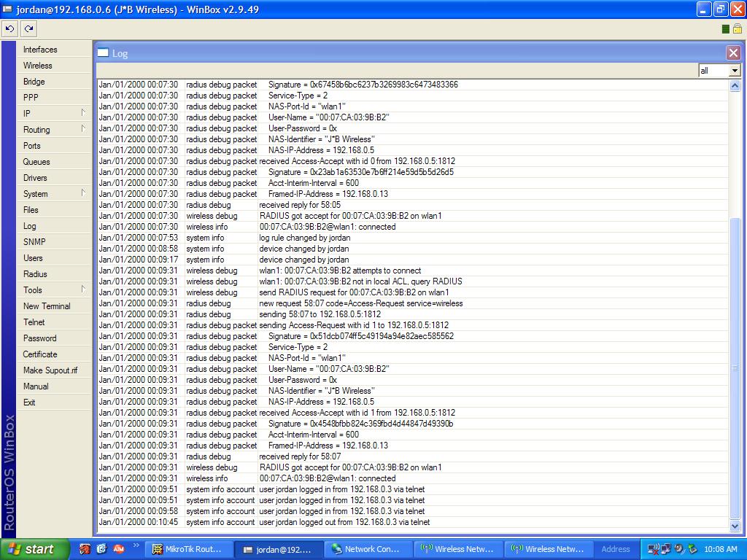Viewport: 747px width, 560px height.
Task: Switch to jordan@192... taskbar window
Action: [x=279, y=549]
